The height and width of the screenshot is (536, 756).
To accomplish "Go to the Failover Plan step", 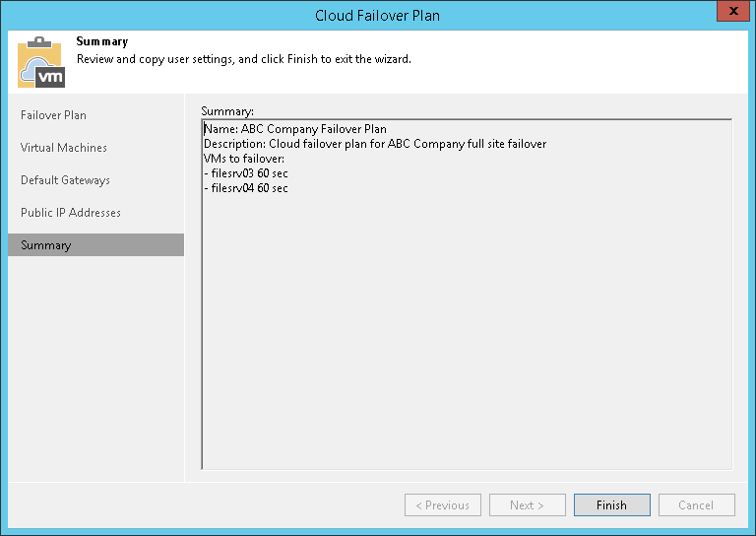I will [x=53, y=115].
